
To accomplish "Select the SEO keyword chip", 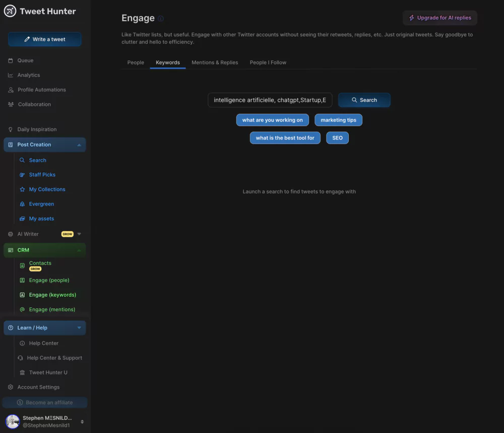I will 338,138.
